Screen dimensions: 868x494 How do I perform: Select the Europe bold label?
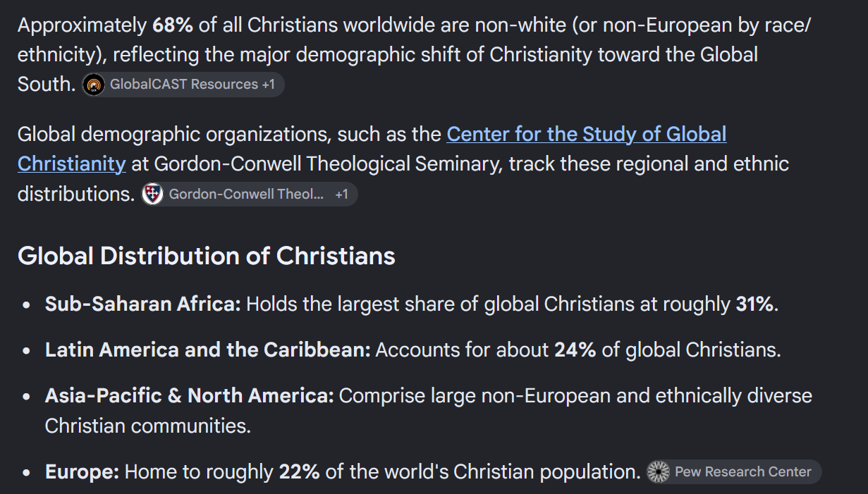(x=82, y=471)
